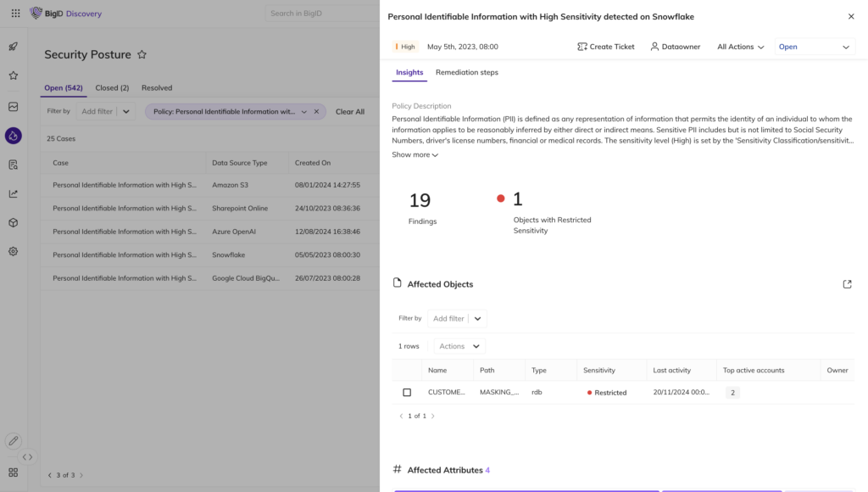Open the case status Open dropdown
The height and width of the screenshot is (492, 868).
click(x=813, y=47)
